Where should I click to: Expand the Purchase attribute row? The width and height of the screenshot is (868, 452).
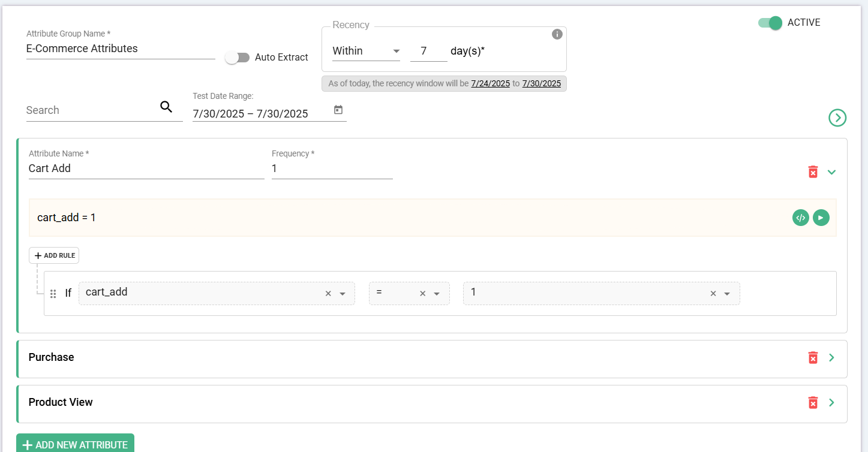tap(831, 357)
